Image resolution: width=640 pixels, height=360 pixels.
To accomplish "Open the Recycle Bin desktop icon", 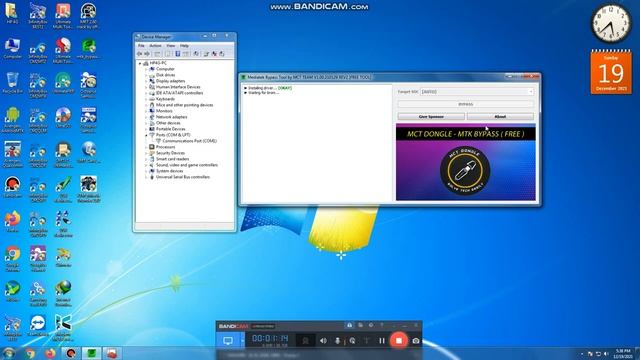I will [12, 83].
